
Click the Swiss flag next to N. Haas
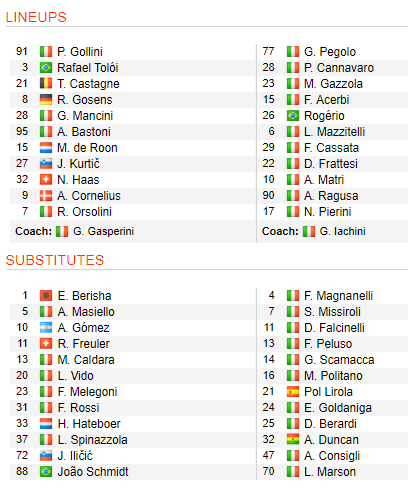pos(46,180)
